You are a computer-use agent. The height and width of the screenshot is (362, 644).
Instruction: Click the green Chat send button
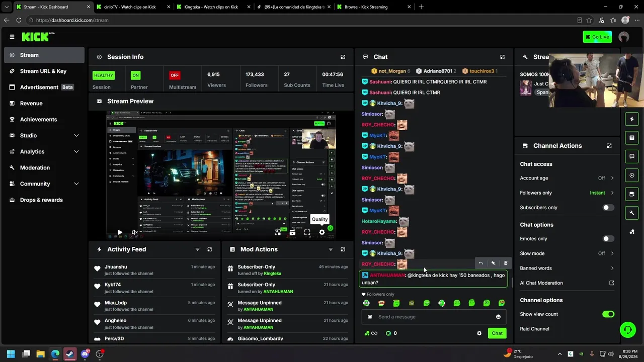497,333
